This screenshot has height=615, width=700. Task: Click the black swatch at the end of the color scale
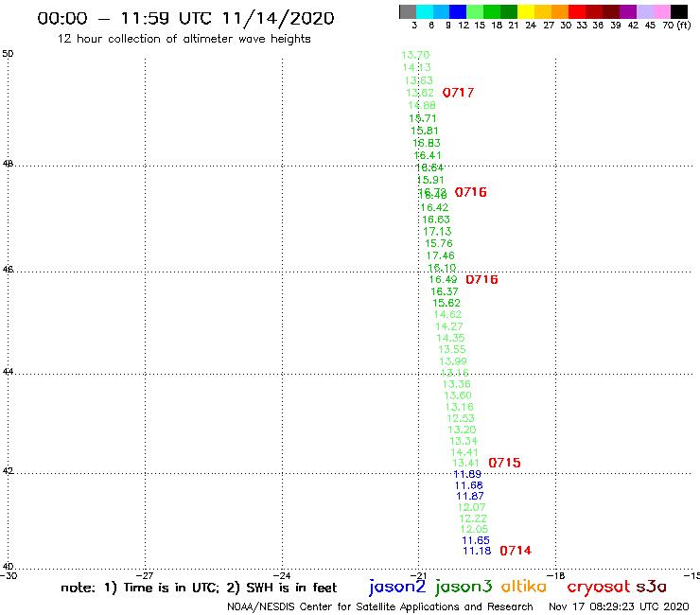[679, 11]
